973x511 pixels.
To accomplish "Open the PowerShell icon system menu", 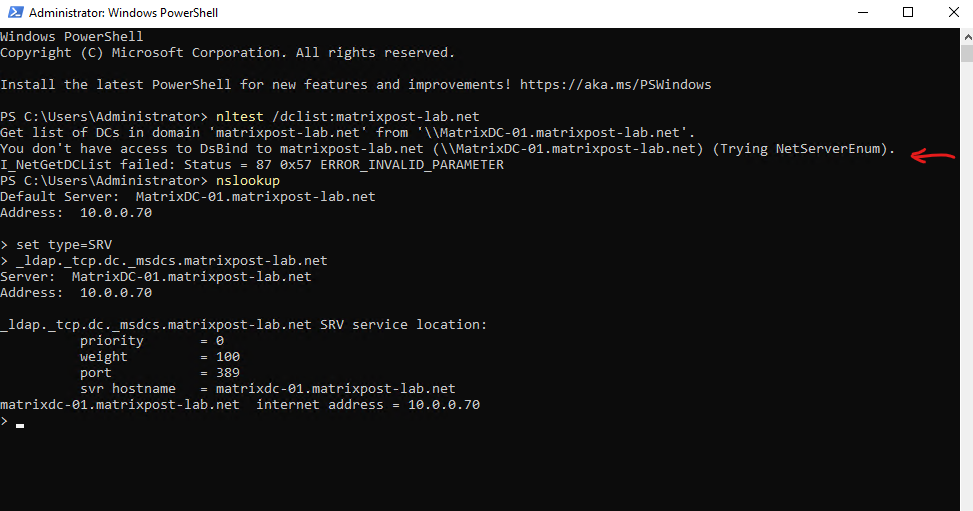I will (16, 12).
